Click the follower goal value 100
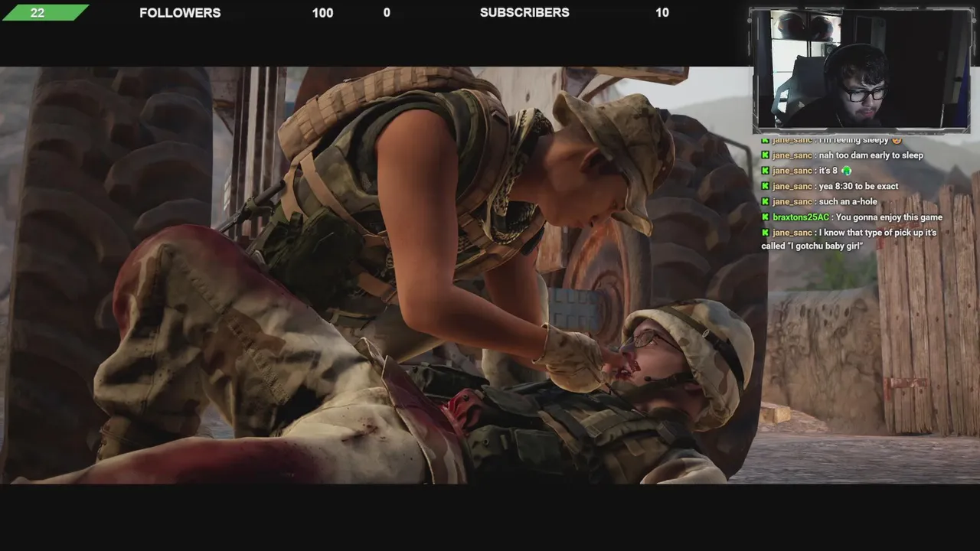Viewport: 980px width, 551px height. 322,12
